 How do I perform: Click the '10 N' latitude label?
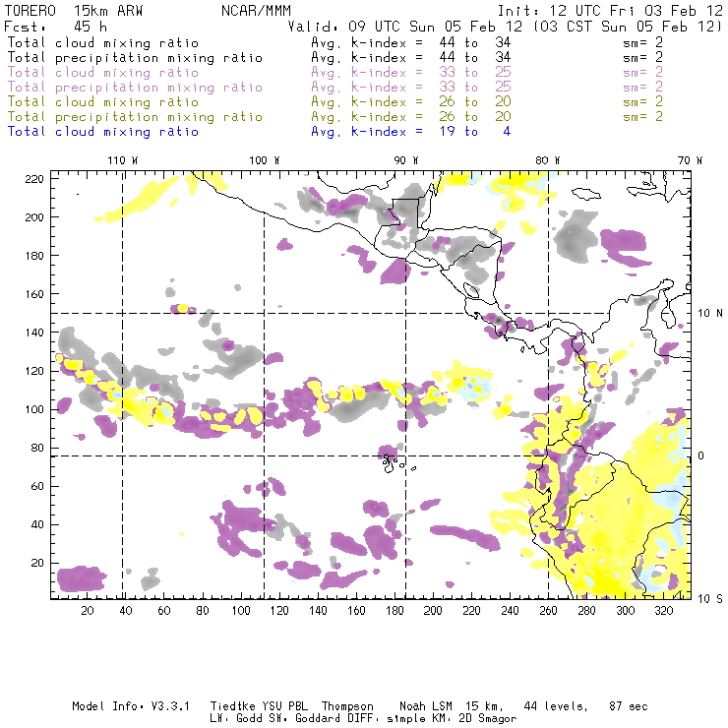pos(710,314)
